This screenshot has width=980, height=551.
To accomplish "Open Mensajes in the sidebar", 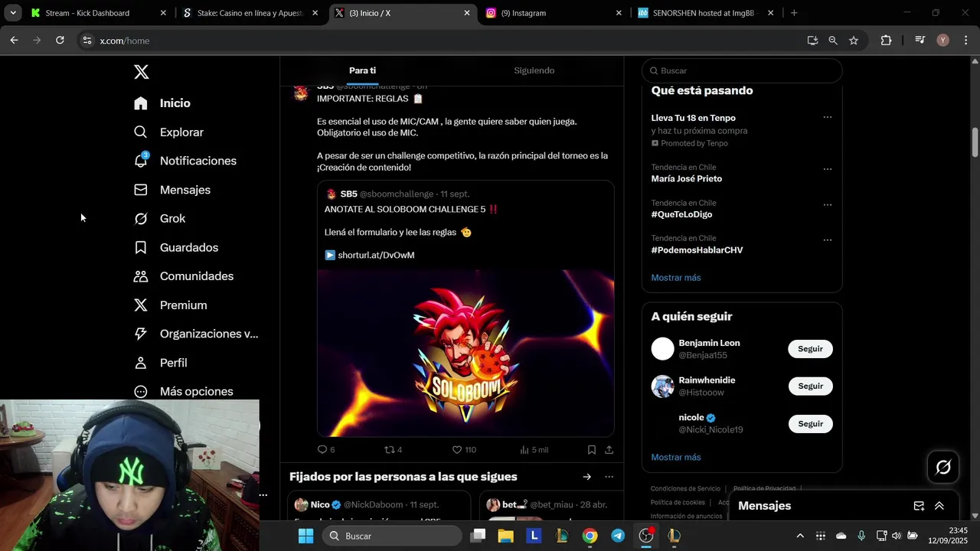I will [171, 190].
